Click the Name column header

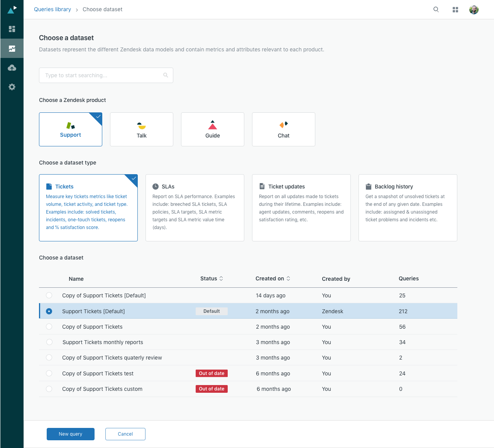pos(76,279)
